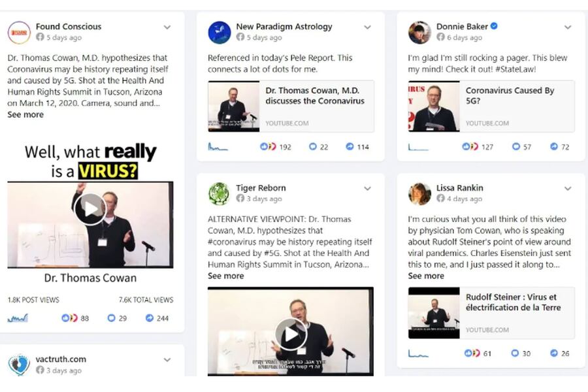Open Donnie Baker's profile picture
Screen dimensions: 588x392
[419, 33]
